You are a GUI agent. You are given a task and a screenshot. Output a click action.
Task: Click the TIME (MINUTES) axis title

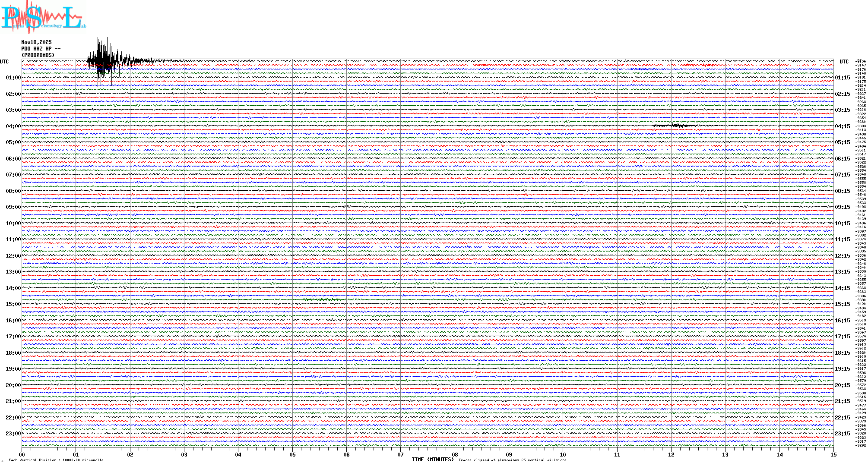[433, 460]
